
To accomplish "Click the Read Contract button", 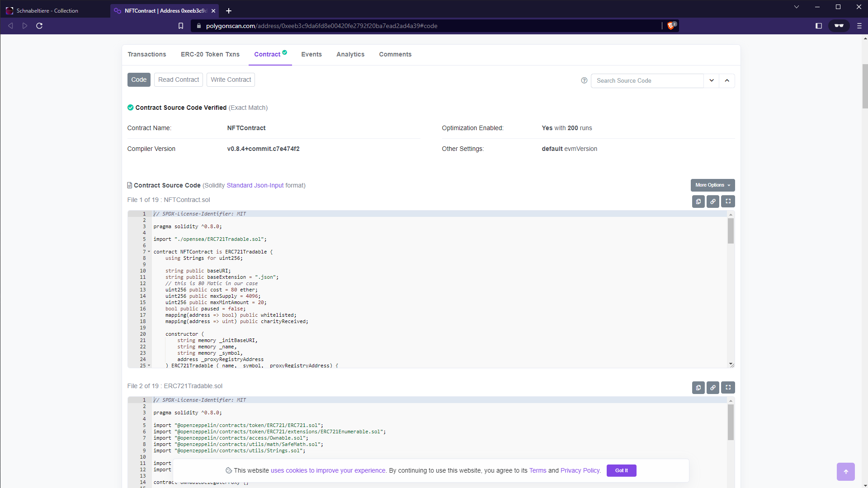I will tap(179, 80).
